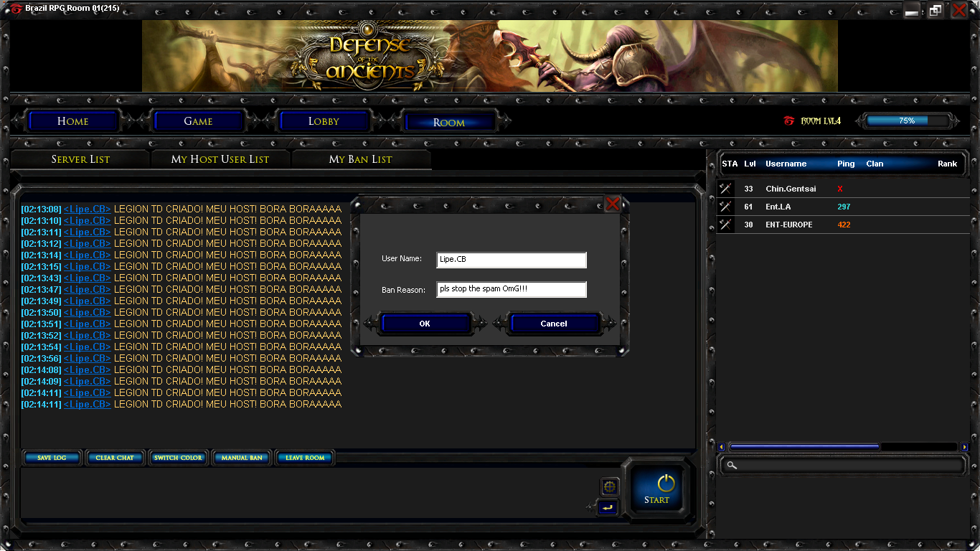The image size is (980, 551).
Task: Open the Game tab
Action: tap(198, 121)
